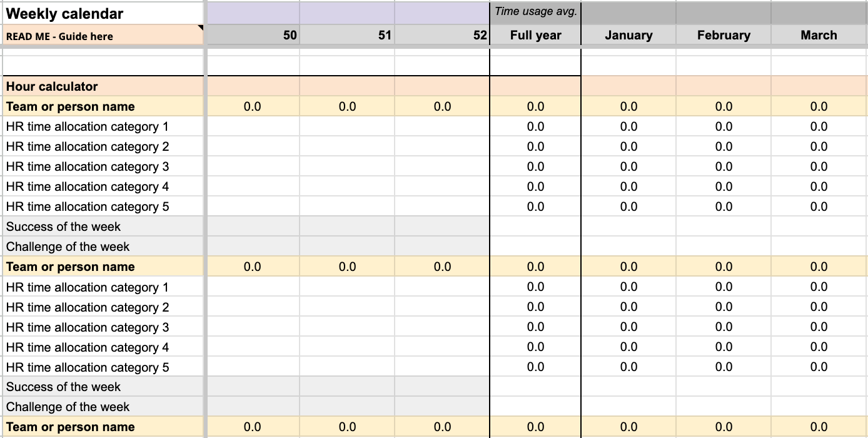Click March value in bottom Team row
The width and height of the screenshot is (868, 438).
819,427
